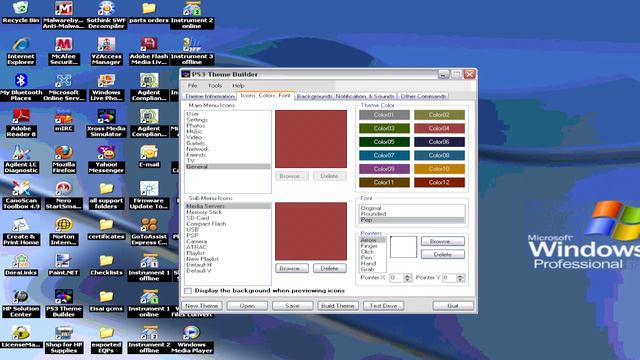Open Nero StartSmart icon

63,195
